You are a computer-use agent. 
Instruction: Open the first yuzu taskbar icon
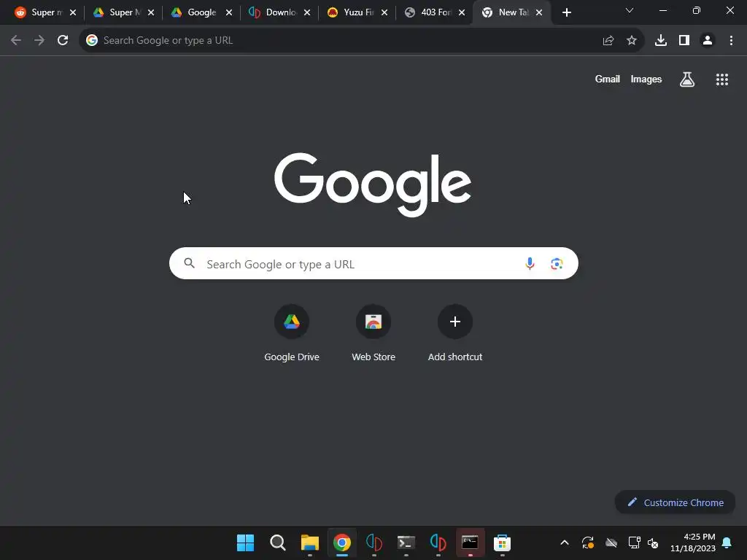[x=374, y=542]
